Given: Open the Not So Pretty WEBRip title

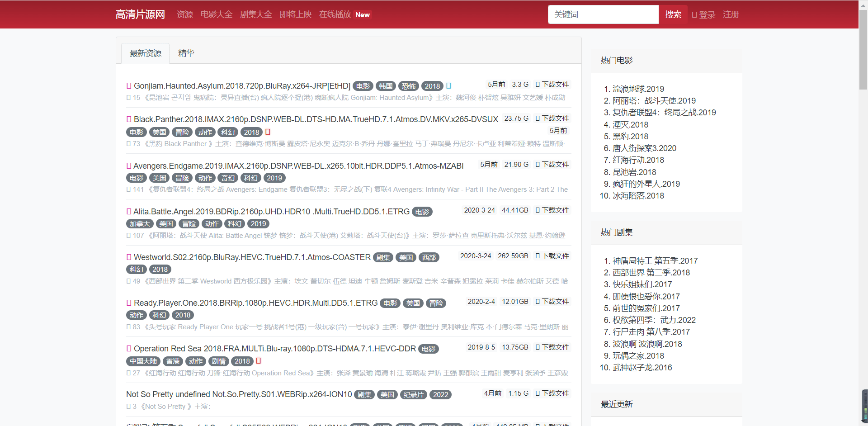Looking at the screenshot, I should (239, 394).
